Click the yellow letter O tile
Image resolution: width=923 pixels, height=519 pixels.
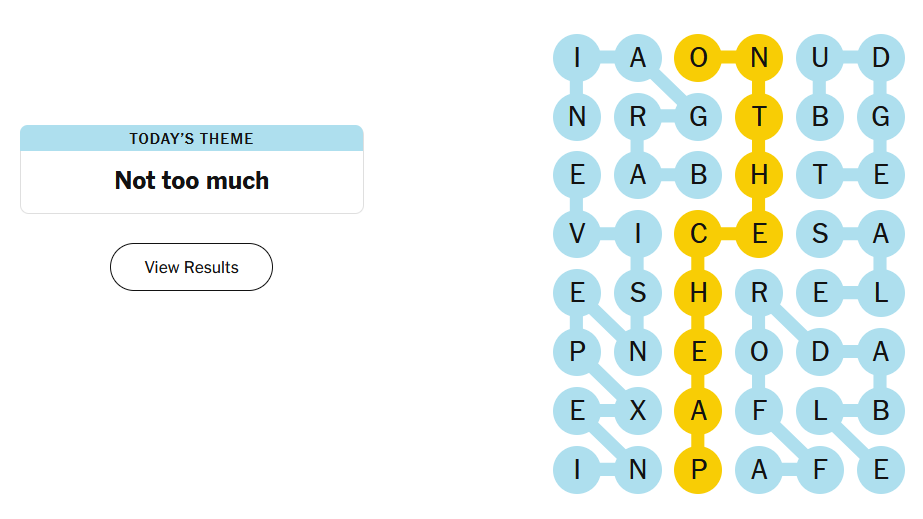coord(699,58)
